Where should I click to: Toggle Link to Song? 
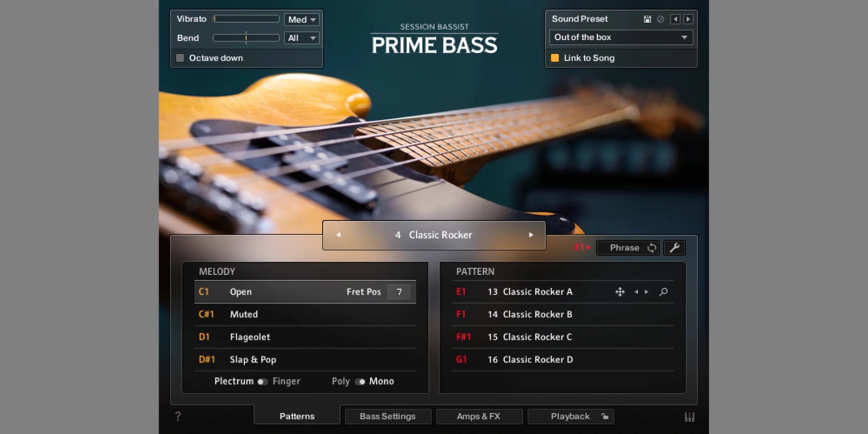pyautogui.click(x=555, y=58)
